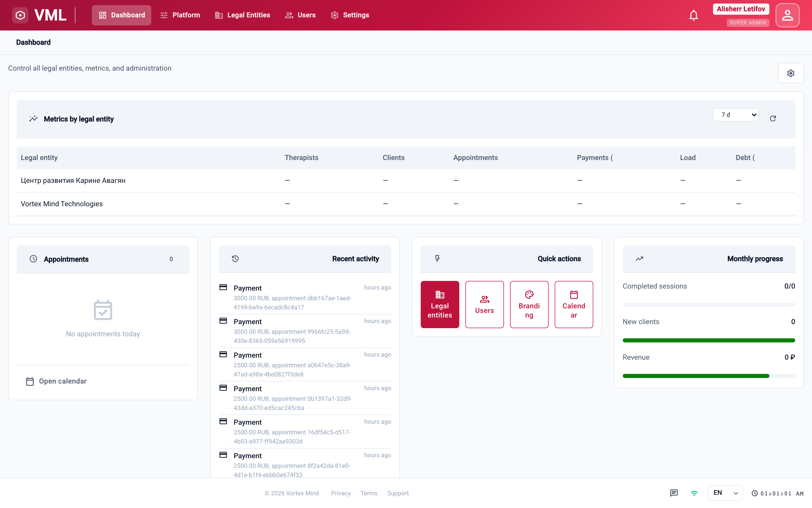Click card icon of 3000.00 RUB dbb167ae payment

[x=223, y=287]
